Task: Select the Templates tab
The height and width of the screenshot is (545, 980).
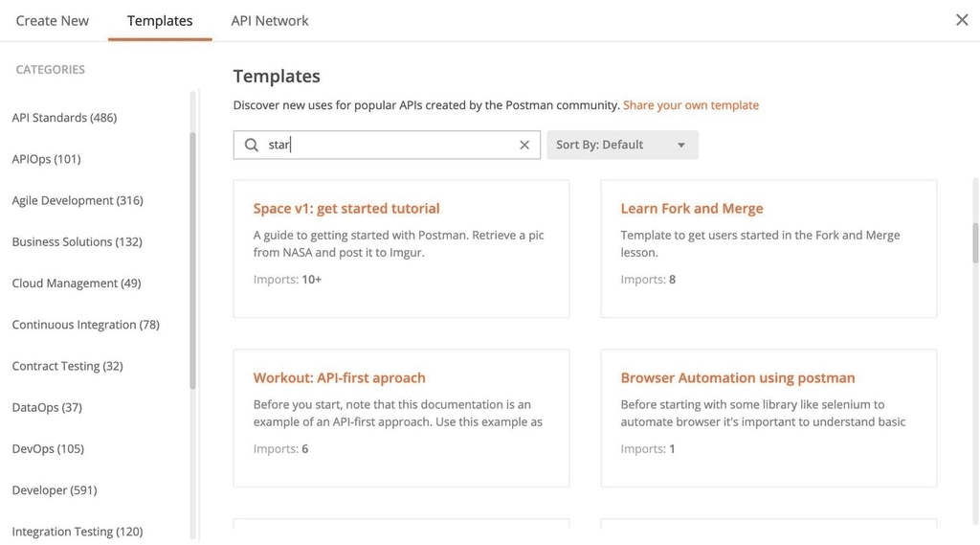Action: (x=160, y=20)
